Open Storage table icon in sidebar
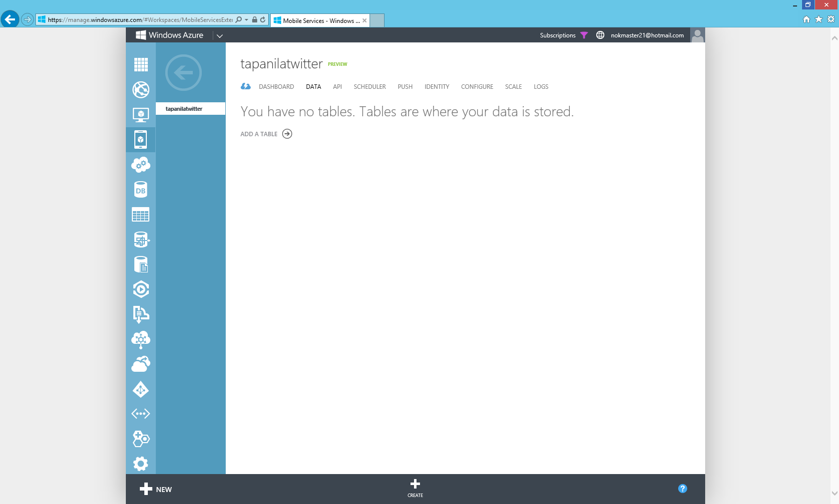Viewport: 839px width, 504px height. pos(141,215)
